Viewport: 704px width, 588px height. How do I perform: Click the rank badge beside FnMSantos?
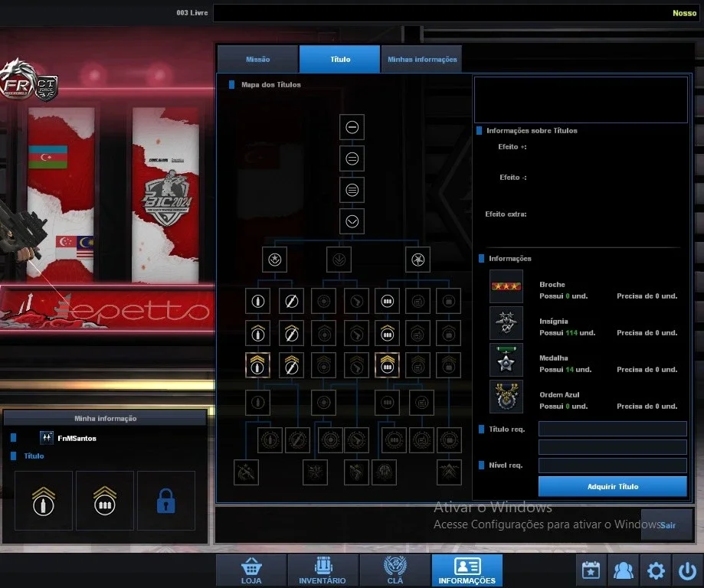pos(46,438)
